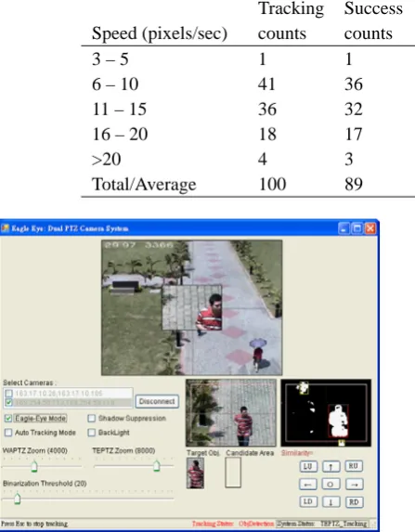Click the LD pan direction button
415x532 pixels.
pyautogui.click(x=308, y=501)
